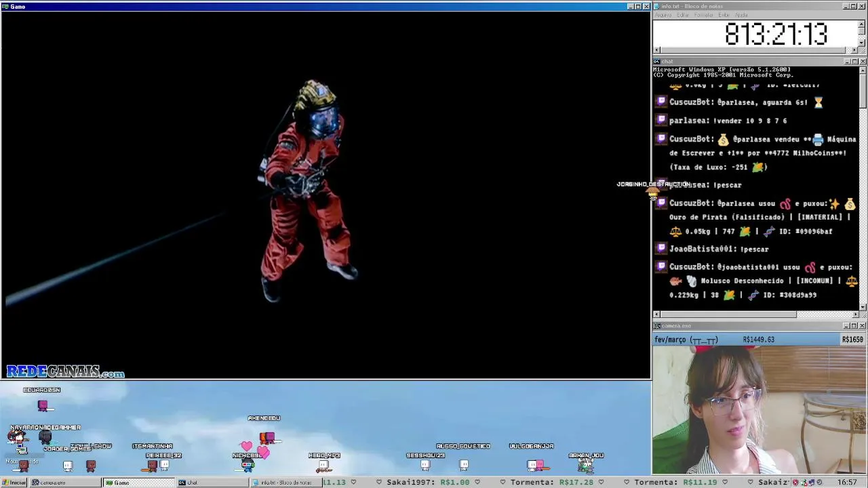Open Ajuda menu in Bloco de notas
868x488 pixels.
coord(742,15)
